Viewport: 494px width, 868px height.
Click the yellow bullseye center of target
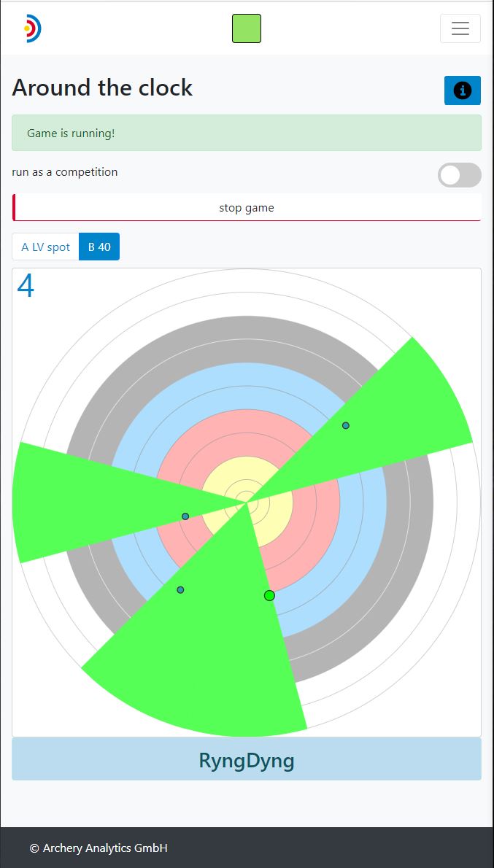tap(247, 502)
